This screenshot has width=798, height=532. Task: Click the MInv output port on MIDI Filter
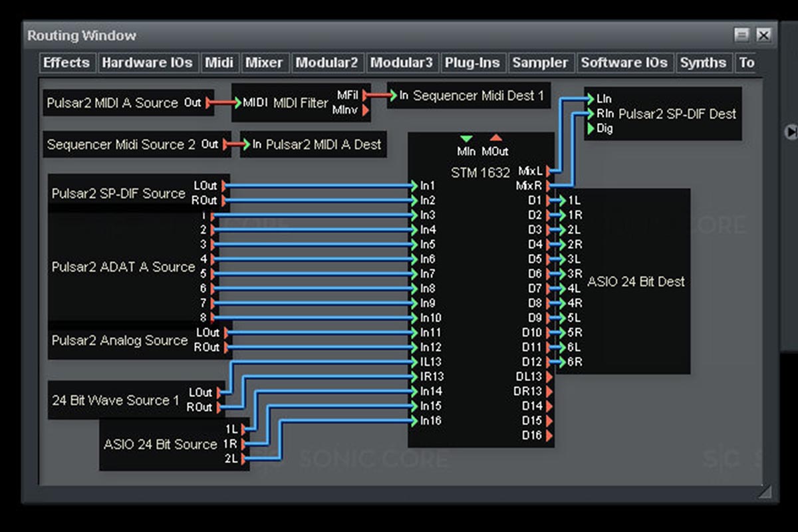(365, 110)
